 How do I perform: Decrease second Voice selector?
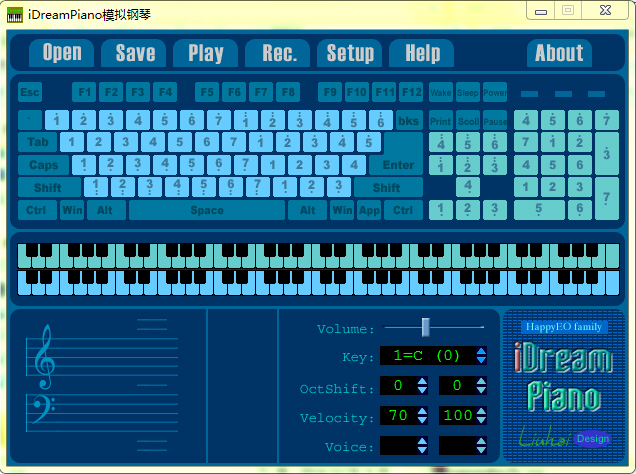(481, 450)
